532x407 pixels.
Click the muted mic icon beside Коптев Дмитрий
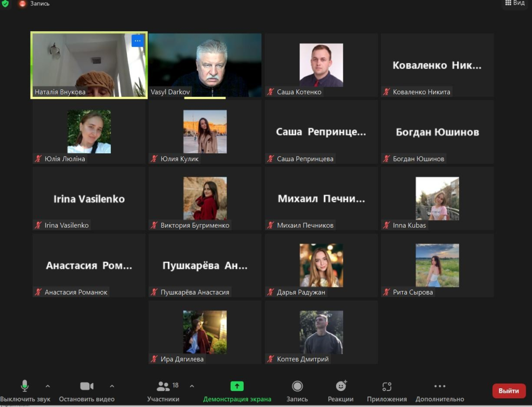pyautogui.click(x=270, y=359)
